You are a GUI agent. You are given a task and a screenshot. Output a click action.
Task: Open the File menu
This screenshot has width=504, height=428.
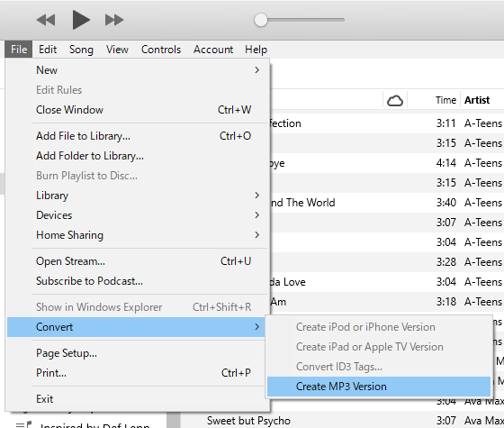(19, 50)
